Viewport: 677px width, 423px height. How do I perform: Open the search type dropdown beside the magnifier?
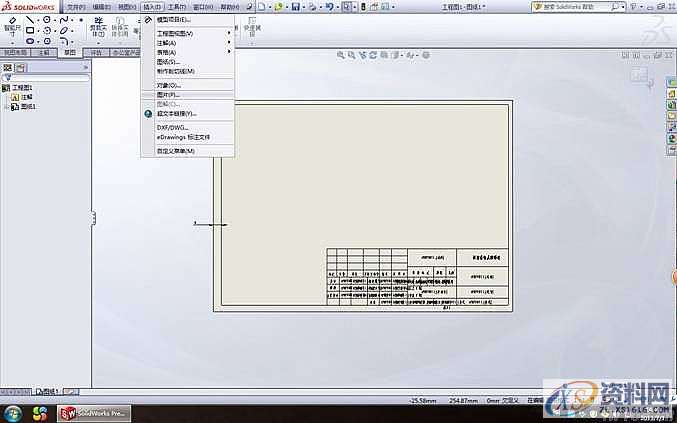point(622,7)
